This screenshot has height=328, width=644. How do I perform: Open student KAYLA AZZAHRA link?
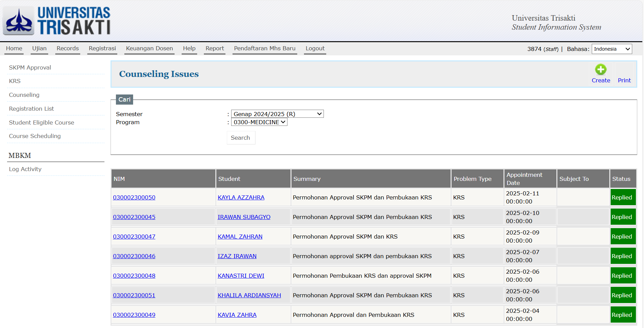click(x=241, y=197)
